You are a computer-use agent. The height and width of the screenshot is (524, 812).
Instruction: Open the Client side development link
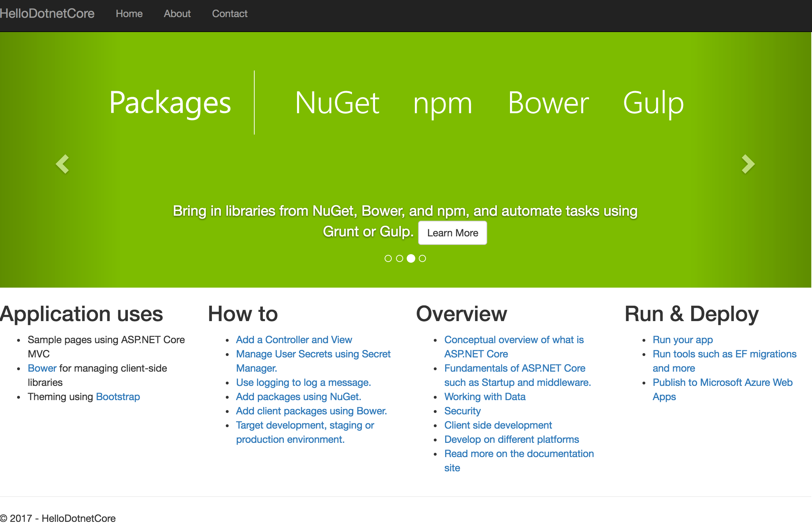[498, 425]
